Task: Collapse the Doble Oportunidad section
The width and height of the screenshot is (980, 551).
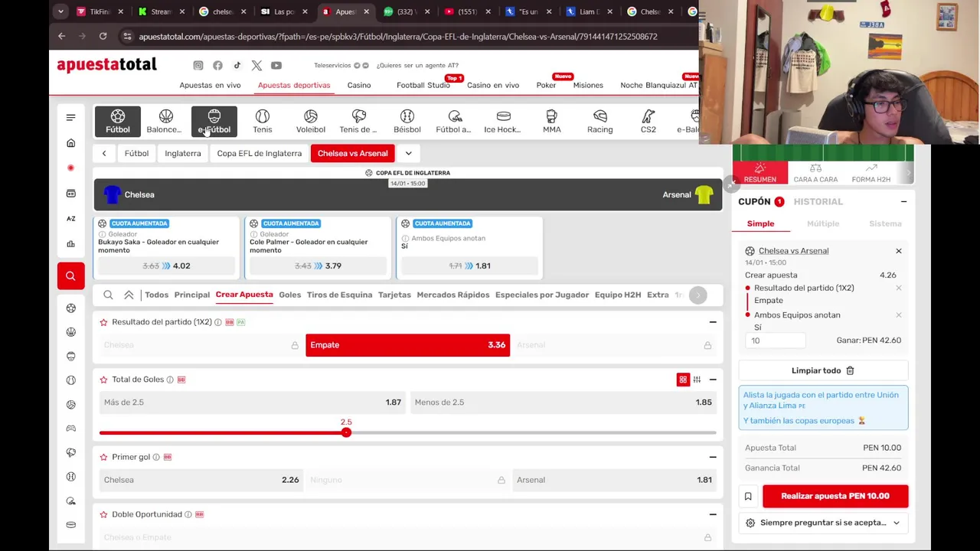Action: point(713,514)
